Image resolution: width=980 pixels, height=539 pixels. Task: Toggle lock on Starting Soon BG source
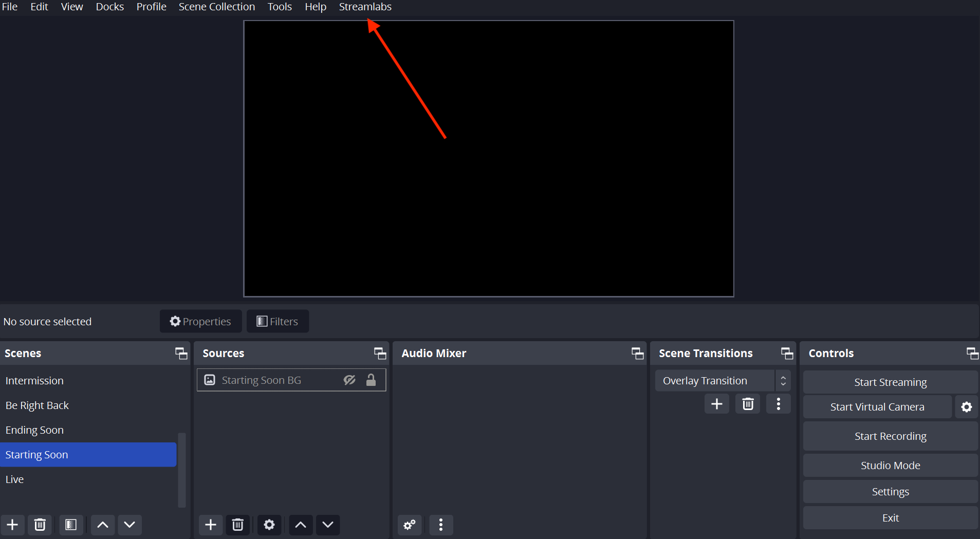(x=371, y=380)
